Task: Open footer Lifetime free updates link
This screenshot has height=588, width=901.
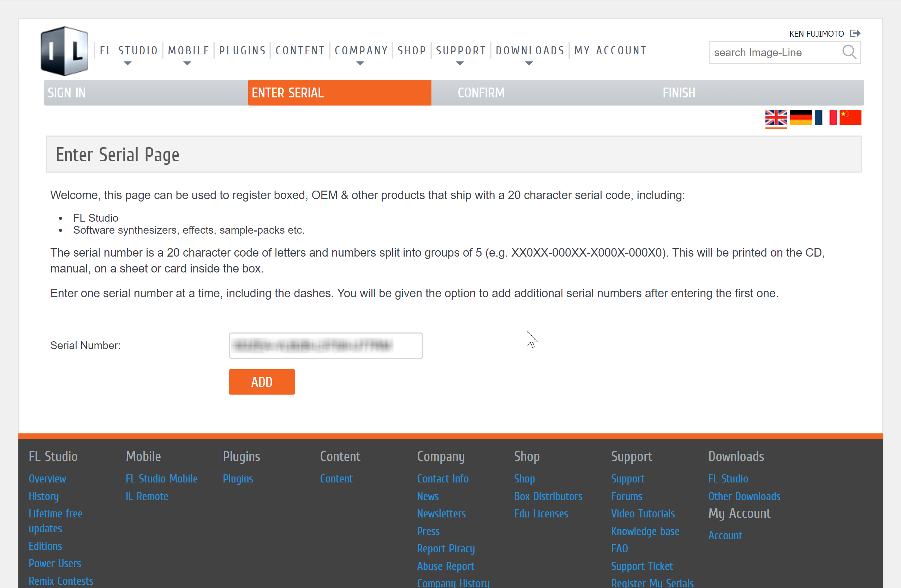Action: pos(56,521)
